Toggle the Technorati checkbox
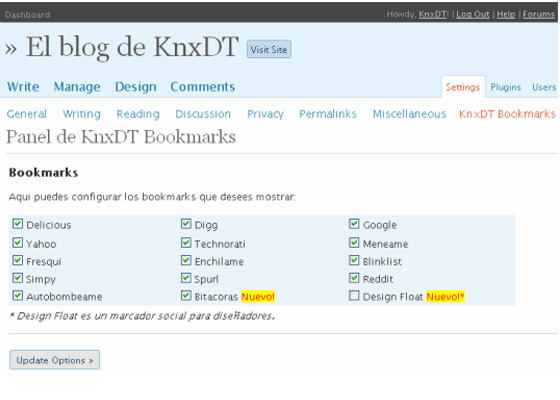The image size is (560, 400). pyautogui.click(x=186, y=243)
